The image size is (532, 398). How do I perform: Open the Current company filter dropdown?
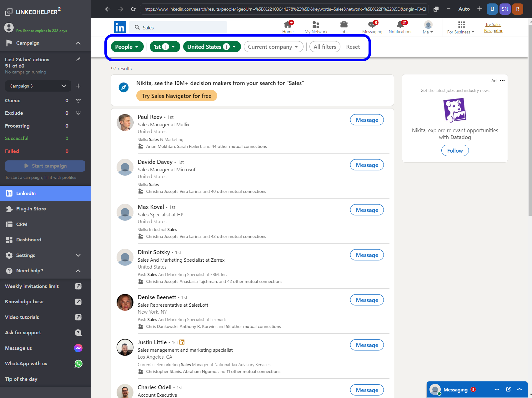tap(274, 47)
